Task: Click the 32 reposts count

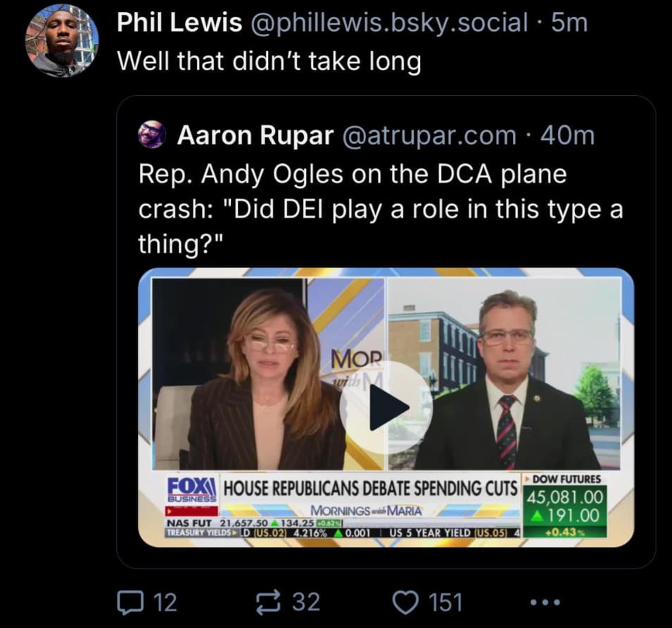Action: point(306,602)
